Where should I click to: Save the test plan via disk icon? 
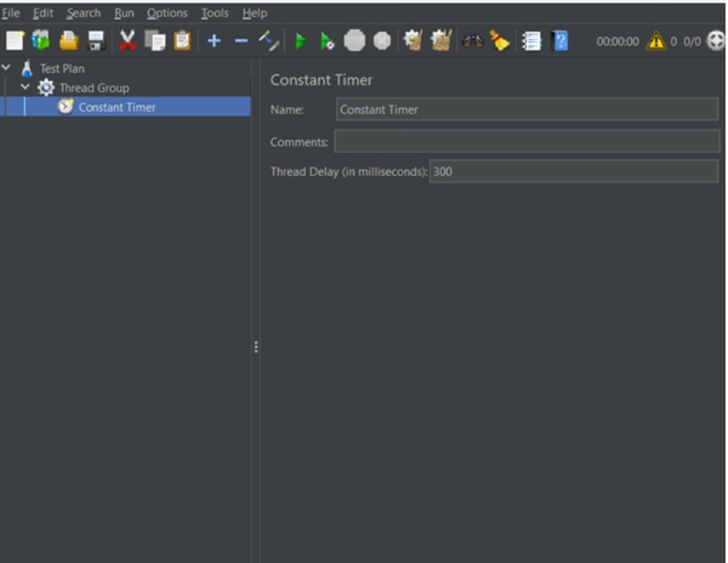(96, 41)
